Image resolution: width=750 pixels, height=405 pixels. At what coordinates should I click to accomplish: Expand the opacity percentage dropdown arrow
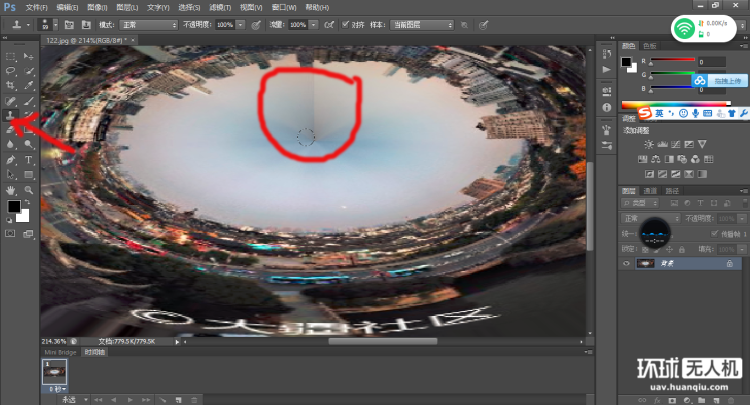tap(238, 23)
